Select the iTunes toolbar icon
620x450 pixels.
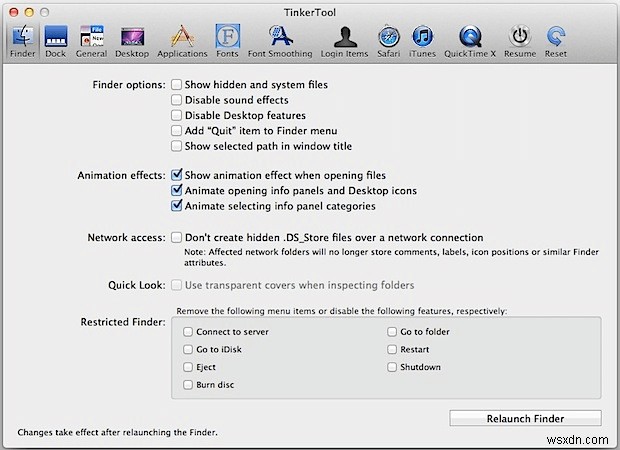coord(422,42)
